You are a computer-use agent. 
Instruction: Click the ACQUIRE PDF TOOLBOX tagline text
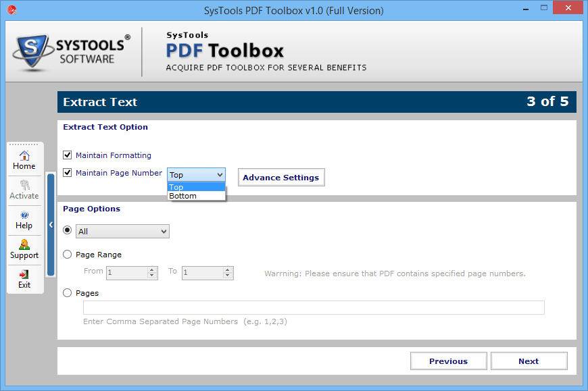[x=266, y=68]
